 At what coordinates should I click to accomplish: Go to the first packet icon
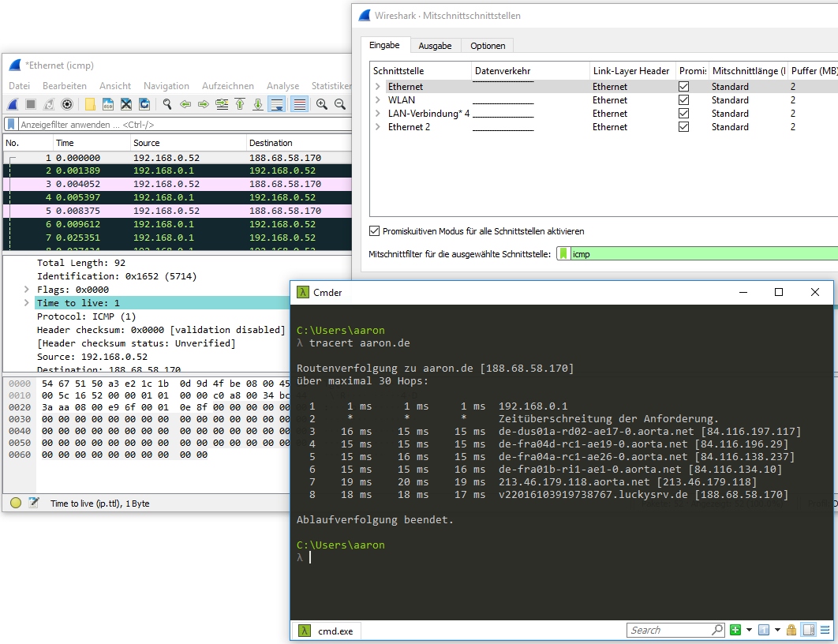(240, 104)
